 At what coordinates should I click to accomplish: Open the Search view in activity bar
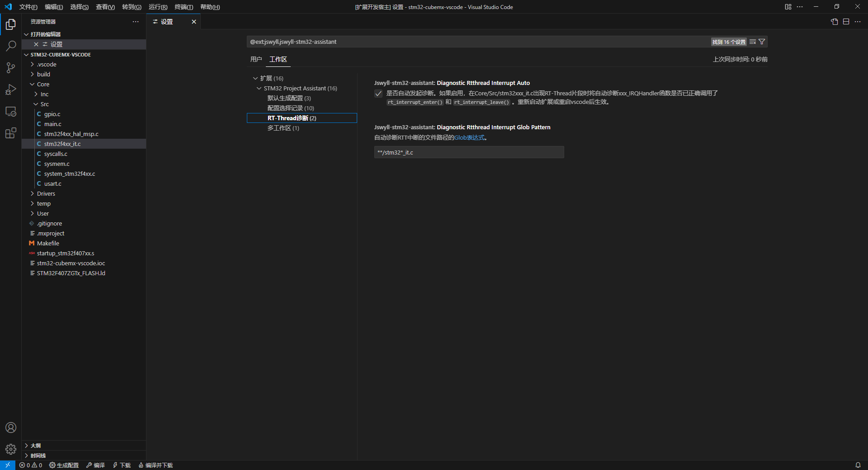click(x=11, y=46)
